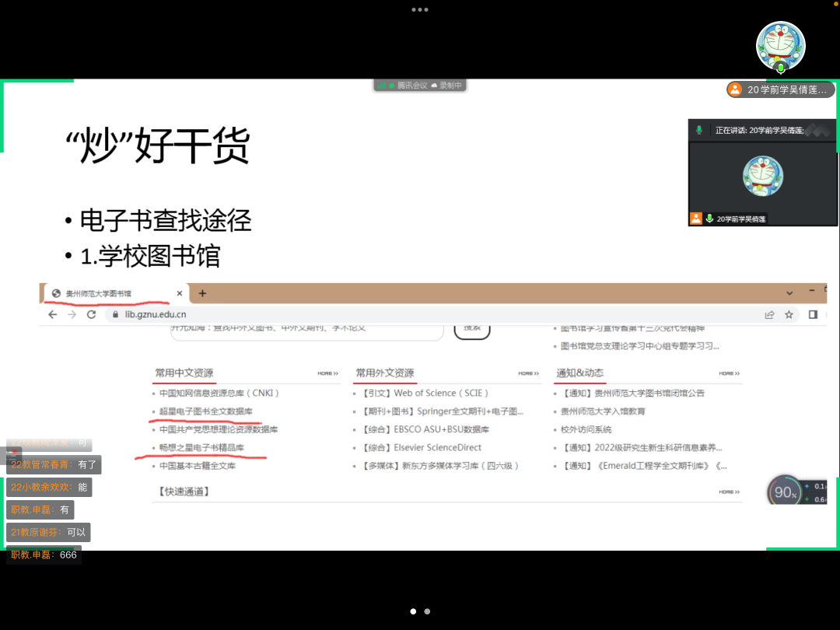This screenshot has width=840, height=630.
Task: Open the three-dot menu at top center
Action: [420, 9]
